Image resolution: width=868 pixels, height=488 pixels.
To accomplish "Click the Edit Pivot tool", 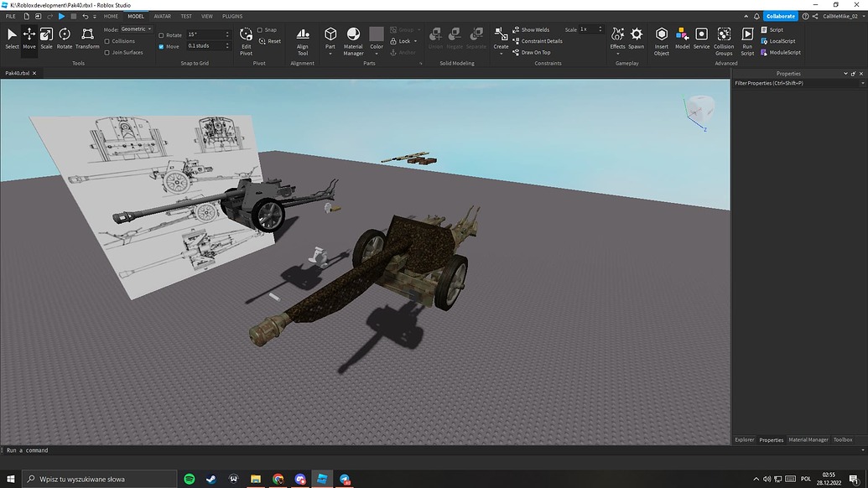I will tap(246, 38).
